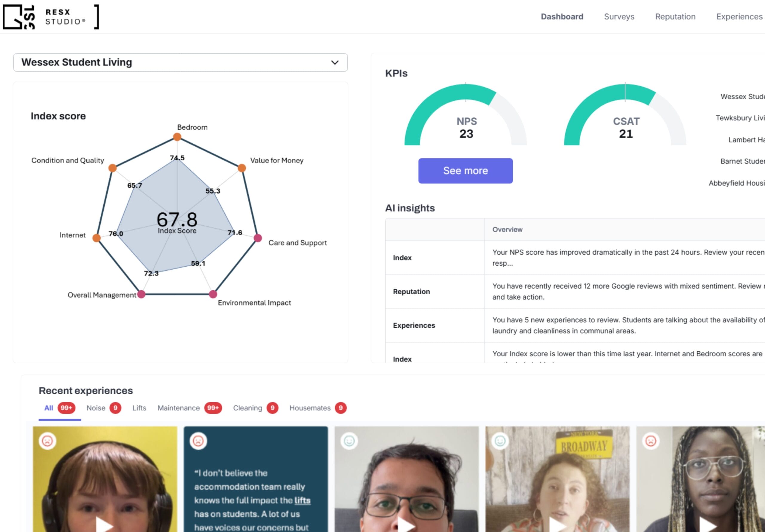Click the red 9 badge beside Noise
Viewport: 765px width, 532px height.
115,408
